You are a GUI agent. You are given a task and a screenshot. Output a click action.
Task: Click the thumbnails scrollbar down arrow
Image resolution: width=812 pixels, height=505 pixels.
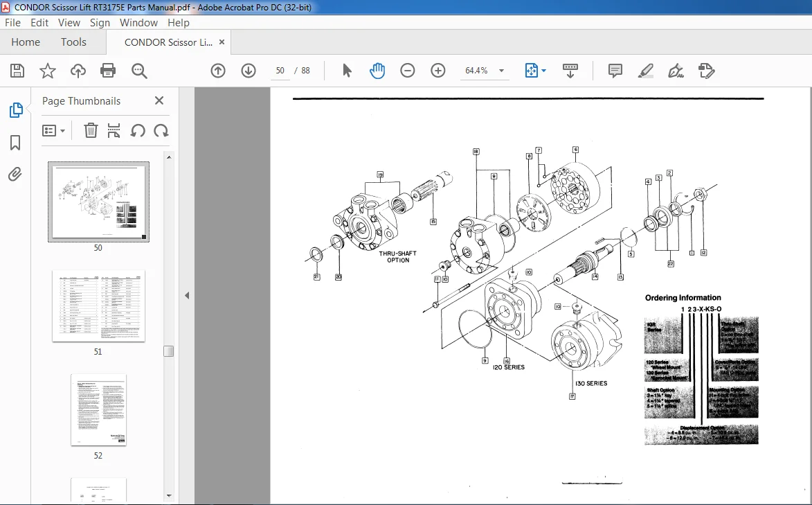[x=169, y=496]
